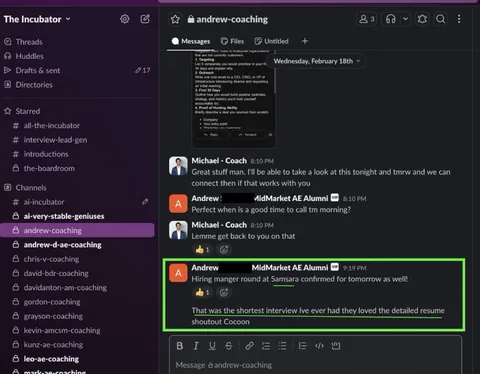The width and height of the screenshot is (480, 374).
Task: Expand The Incubator workspace menu
Action: tap(37, 19)
